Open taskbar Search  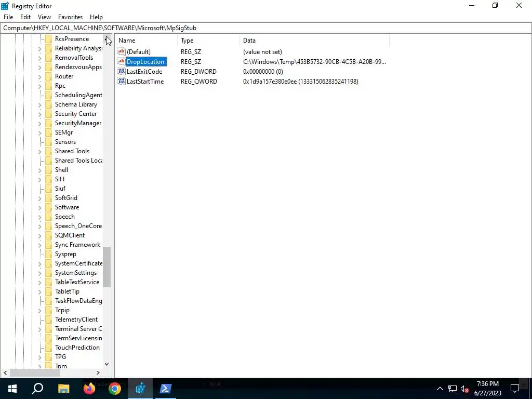(x=37, y=389)
